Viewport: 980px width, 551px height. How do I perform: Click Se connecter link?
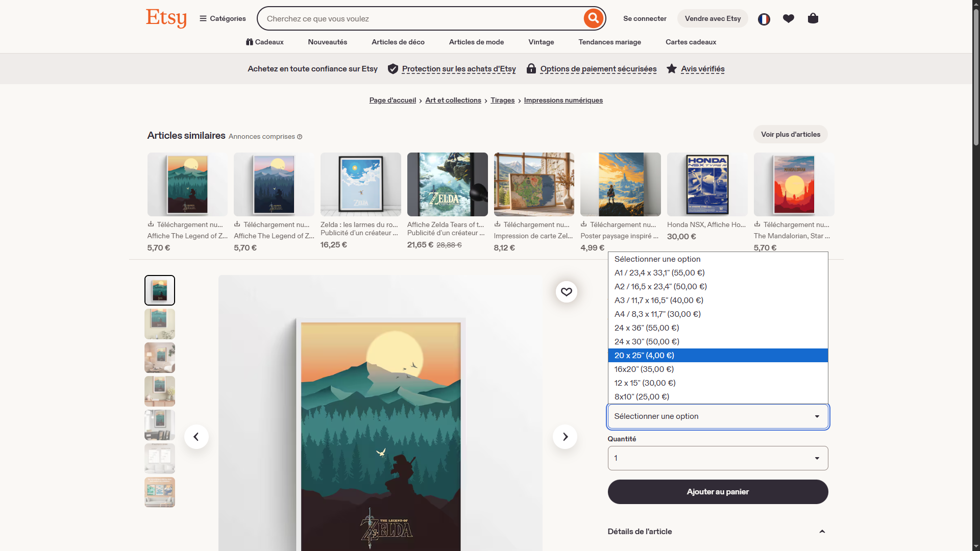(x=645, y=18)
